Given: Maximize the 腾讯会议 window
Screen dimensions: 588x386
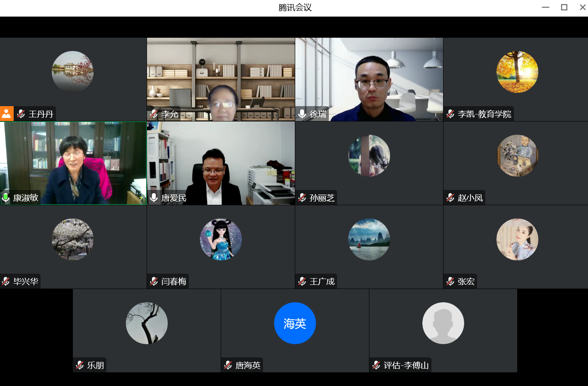Looking at the screenshot, I should [x=564, y=7].
